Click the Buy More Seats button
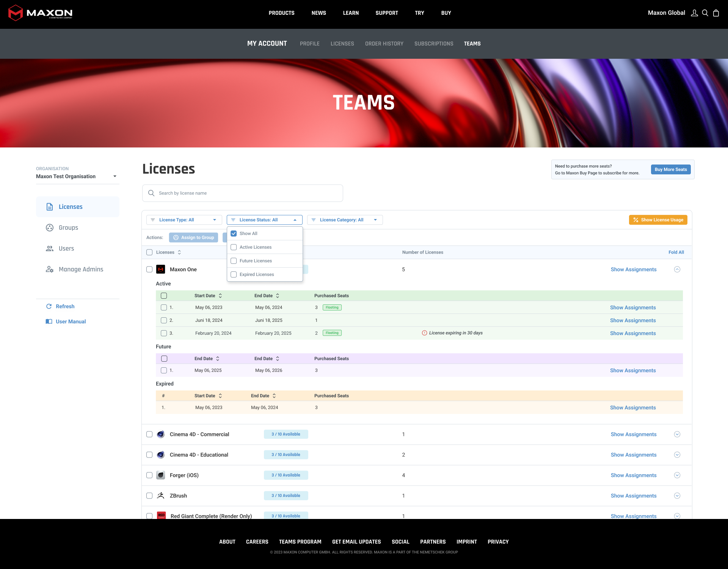728x569 pixels. [671, 169]
